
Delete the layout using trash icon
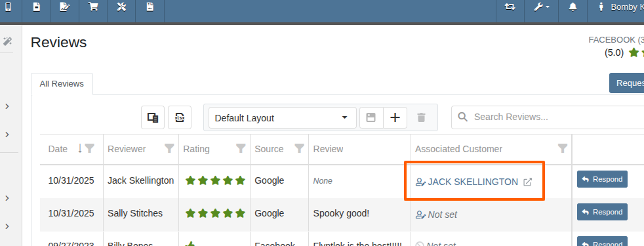click(x=421, y=118)
